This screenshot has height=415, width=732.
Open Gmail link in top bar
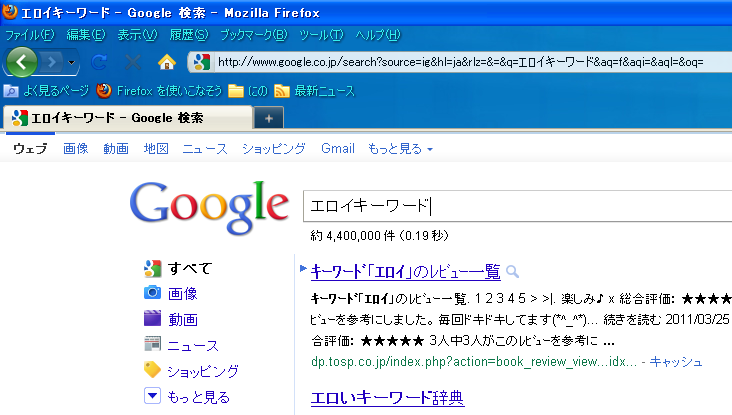coord(338,148)
